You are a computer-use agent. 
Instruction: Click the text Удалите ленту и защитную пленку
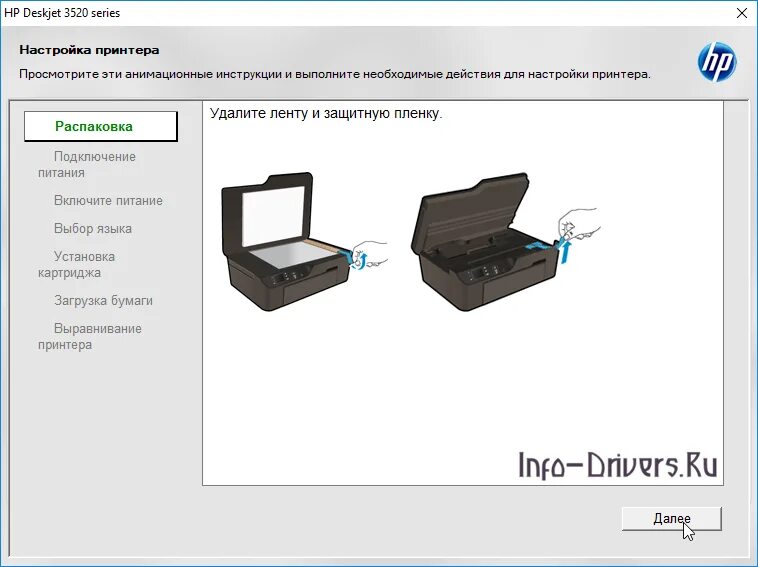coord(326,114)
